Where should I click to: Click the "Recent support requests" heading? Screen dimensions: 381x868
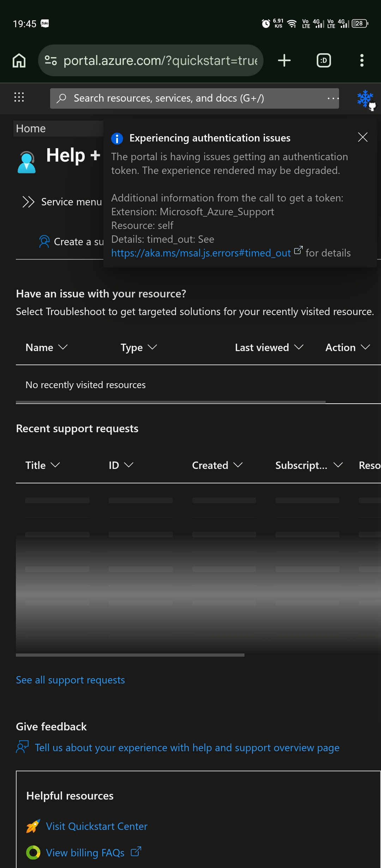(x=77, y=428)
